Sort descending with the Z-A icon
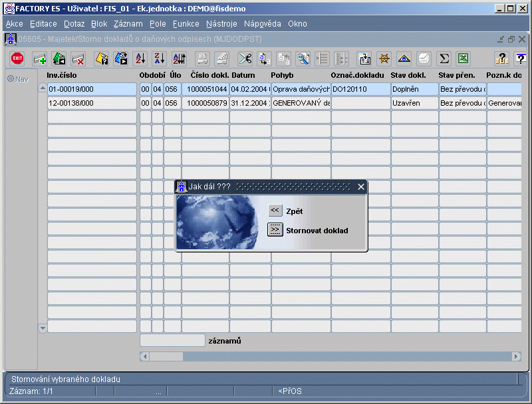Image resolution: width=532 pixels, height=404 pixels. 160,58
